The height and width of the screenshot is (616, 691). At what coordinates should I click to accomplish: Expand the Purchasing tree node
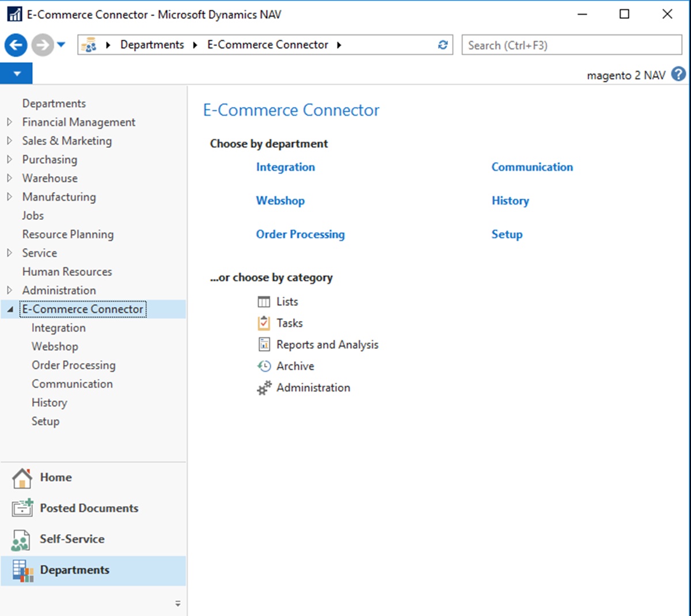[x=9, y=159]
